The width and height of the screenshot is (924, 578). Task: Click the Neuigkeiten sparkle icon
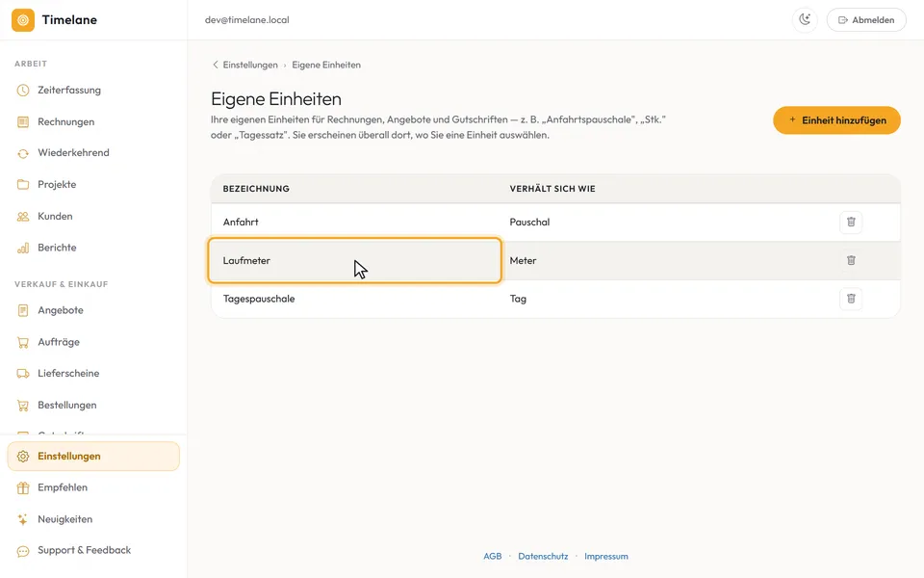coord(23,519)
